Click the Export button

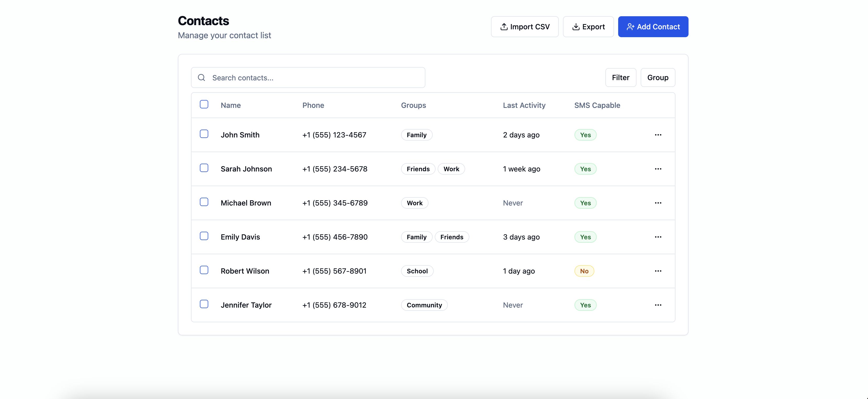(x=588, y=27)
